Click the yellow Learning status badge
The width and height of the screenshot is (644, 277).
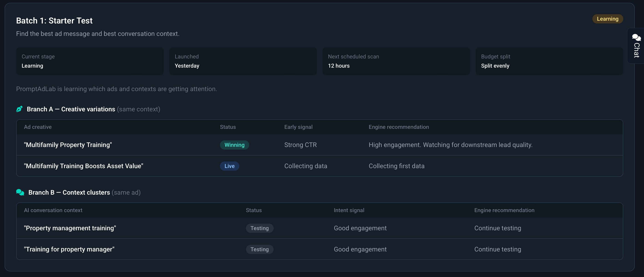click(x=608, y=19)
